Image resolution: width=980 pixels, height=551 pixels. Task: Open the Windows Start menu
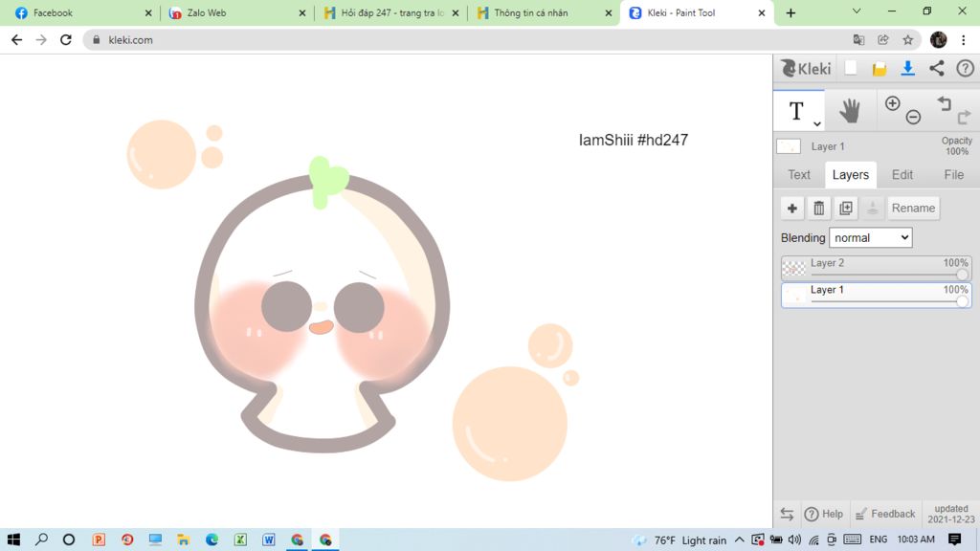(x=13, y=540)
